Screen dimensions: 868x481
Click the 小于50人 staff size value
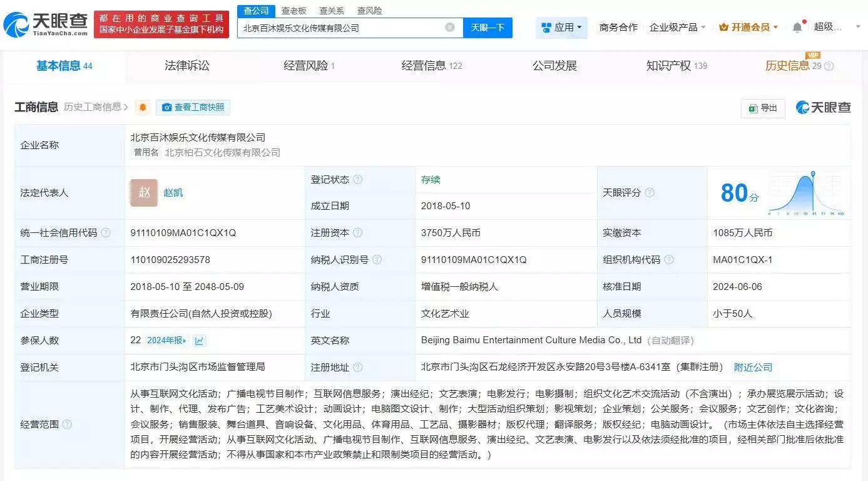tap(733, 314)
